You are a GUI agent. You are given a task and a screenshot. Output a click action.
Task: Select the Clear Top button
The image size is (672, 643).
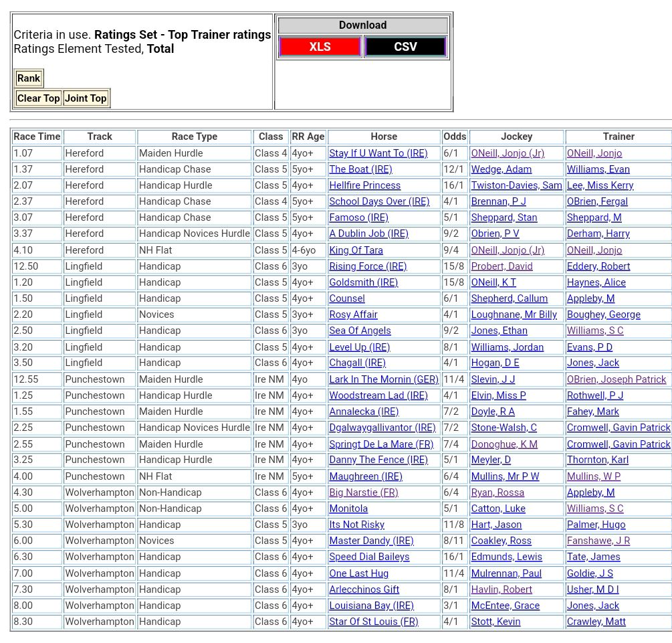[38, 98]
